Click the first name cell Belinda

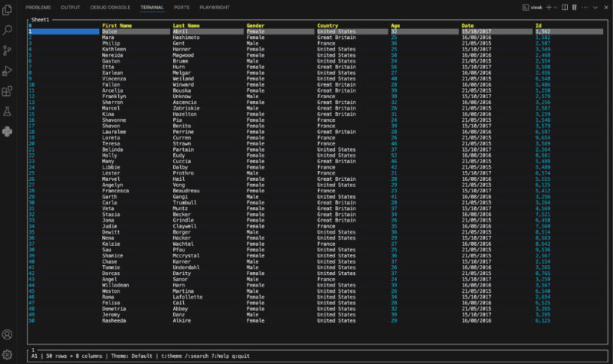(x=113, y=149)
